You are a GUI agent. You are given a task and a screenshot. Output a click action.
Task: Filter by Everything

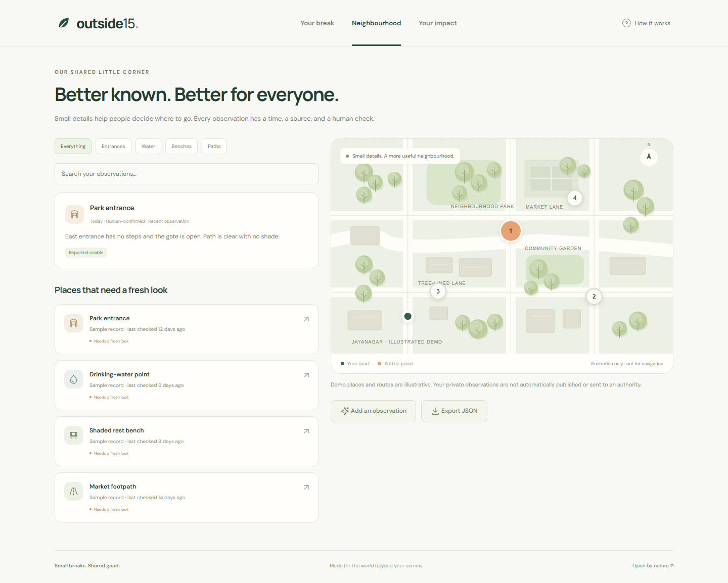pos(73,147)
